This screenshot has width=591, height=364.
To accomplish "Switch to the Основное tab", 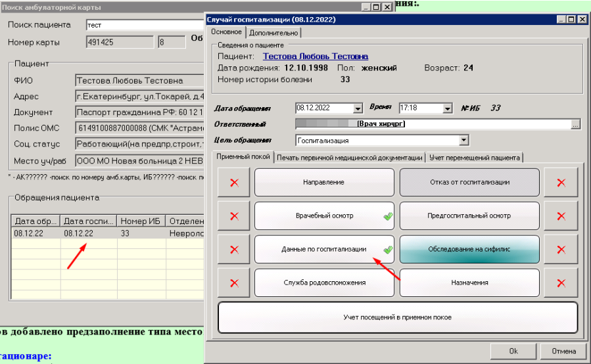I will coord(226,32).
